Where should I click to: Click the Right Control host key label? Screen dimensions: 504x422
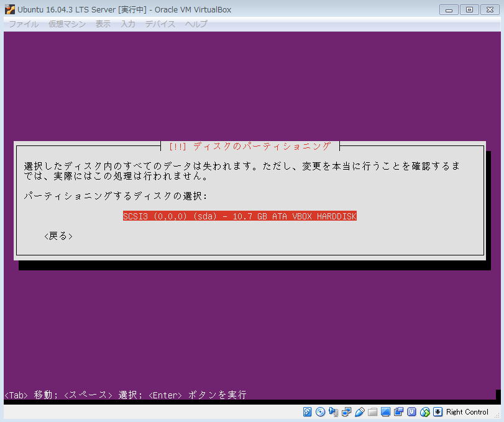coord(467,412)
